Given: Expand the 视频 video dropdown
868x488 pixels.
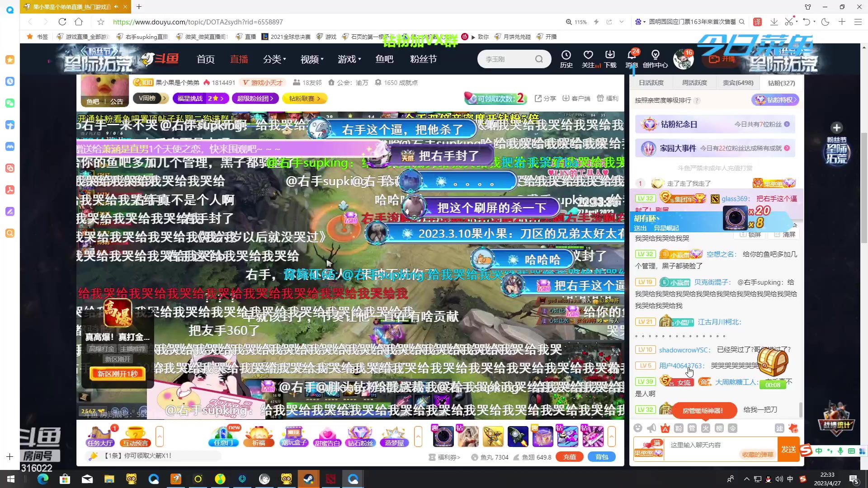Looking at the screenshot, I should (312, 59).
